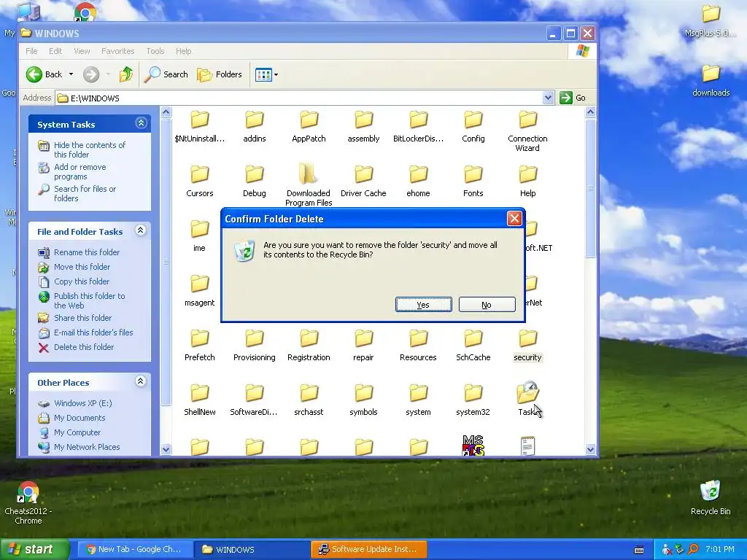Open Windows XP (E:) in Other Places
747x560 pixels.
pyautogui.click(x=83, y=403)
